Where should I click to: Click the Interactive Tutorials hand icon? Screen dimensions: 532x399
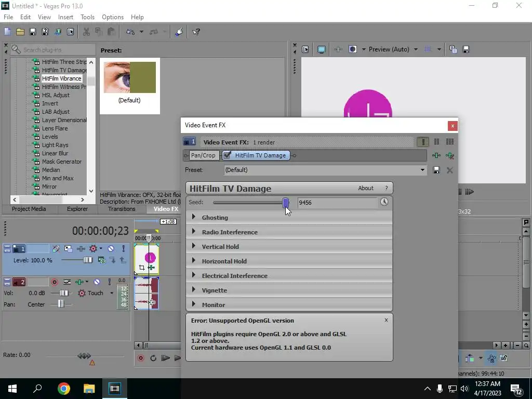[x=179, y=32]
